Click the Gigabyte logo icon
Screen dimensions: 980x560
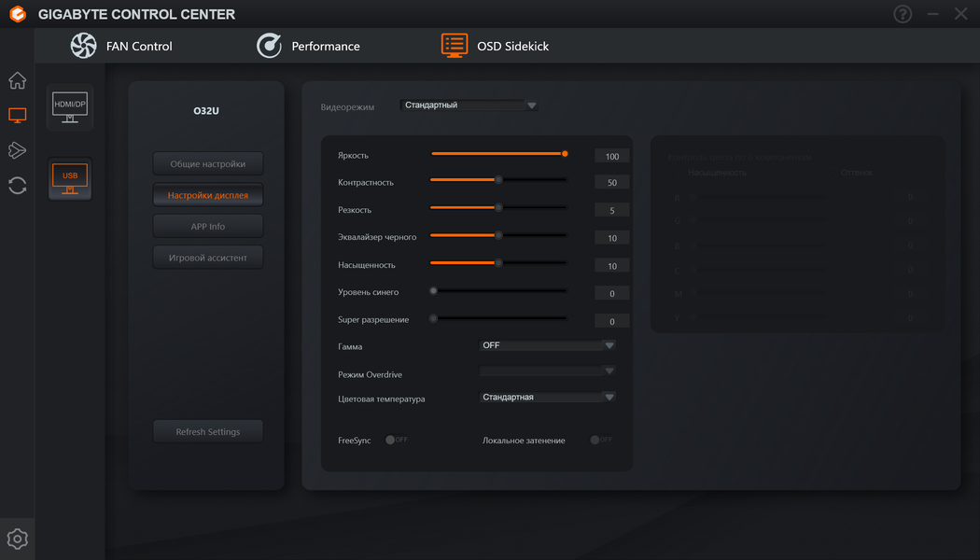[18, 14]
